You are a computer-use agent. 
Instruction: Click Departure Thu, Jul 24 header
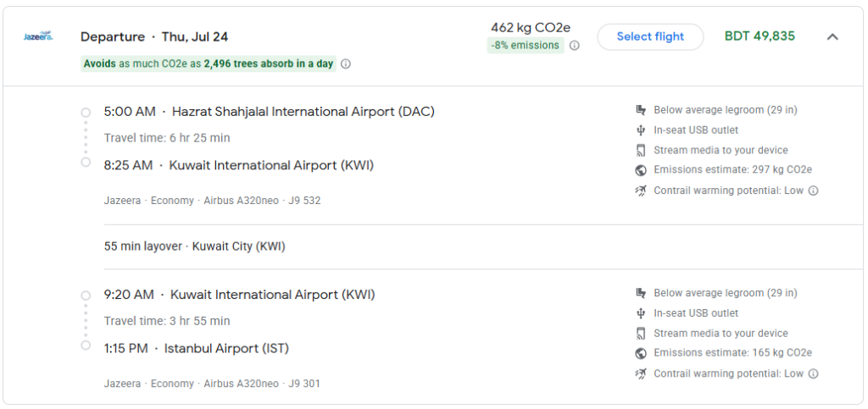pyautogui.click(x=154, y=37)
